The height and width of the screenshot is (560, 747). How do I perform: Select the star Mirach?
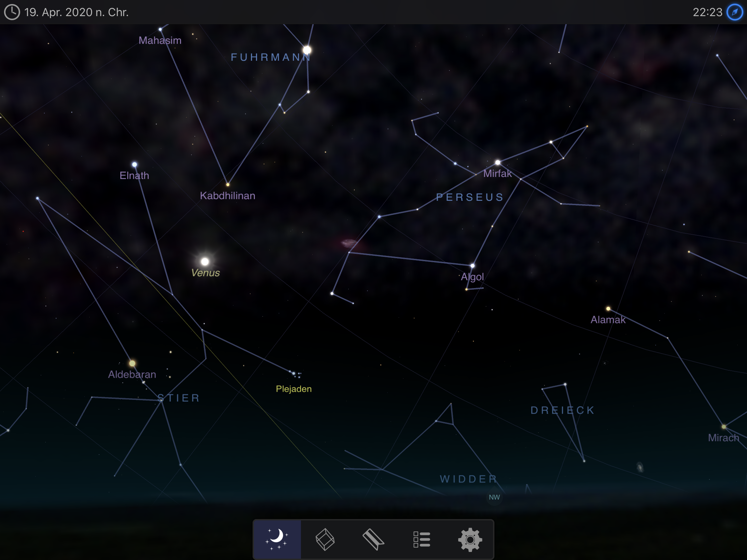(723, 426)
